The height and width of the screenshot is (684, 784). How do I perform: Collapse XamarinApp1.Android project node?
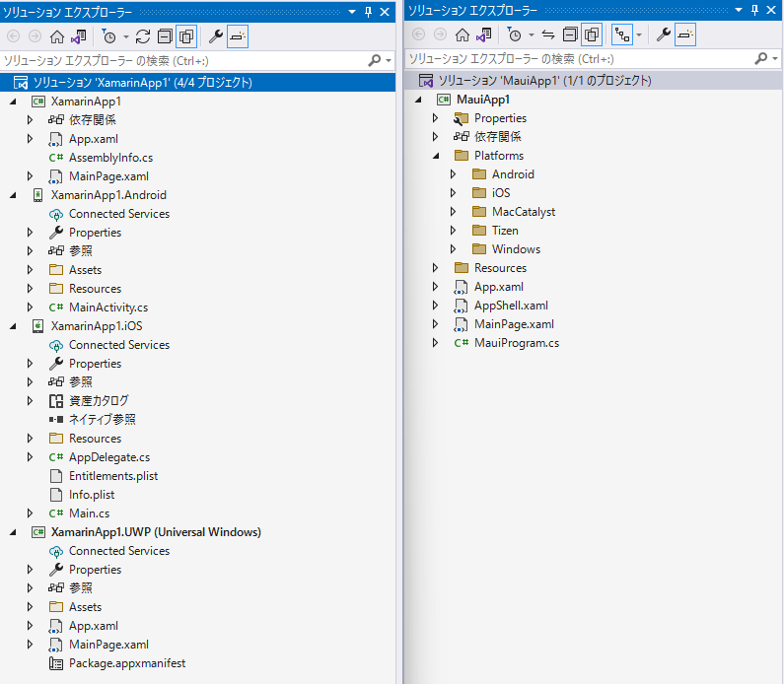tap(13, 195)
